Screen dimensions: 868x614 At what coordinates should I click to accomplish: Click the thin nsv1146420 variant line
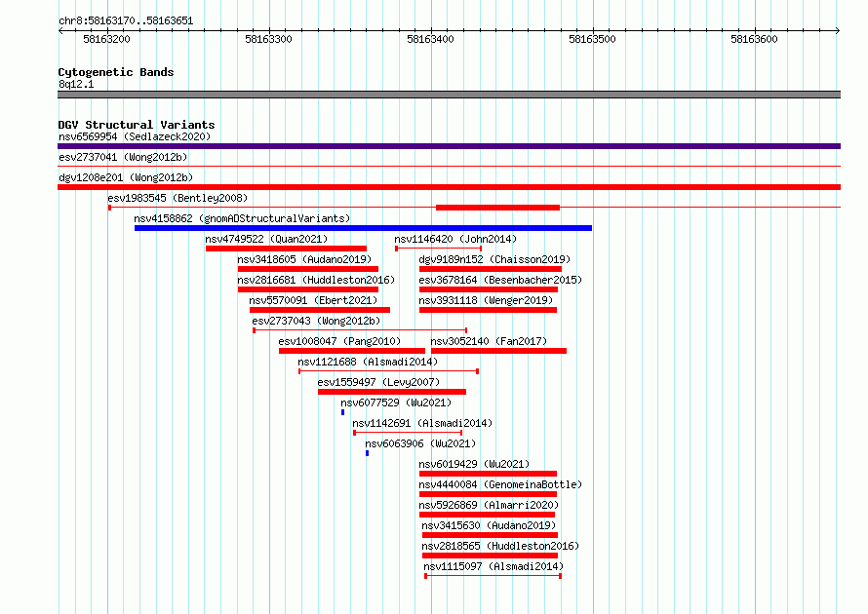(439, 249)
